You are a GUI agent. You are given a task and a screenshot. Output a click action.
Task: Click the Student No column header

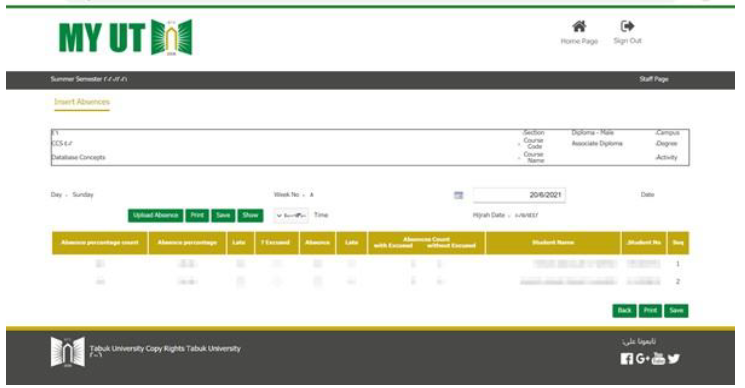tap(644, 243)
